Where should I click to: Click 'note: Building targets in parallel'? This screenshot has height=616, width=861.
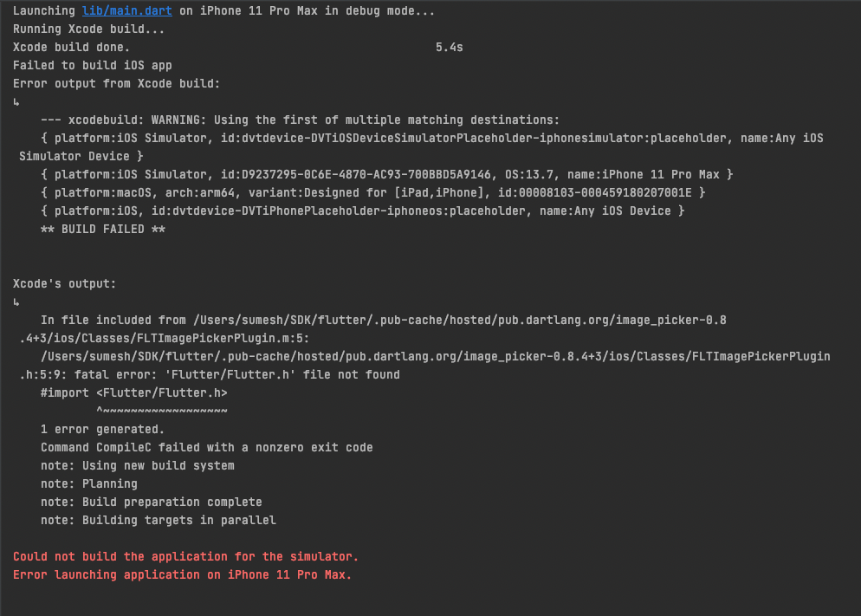[158, 520]
